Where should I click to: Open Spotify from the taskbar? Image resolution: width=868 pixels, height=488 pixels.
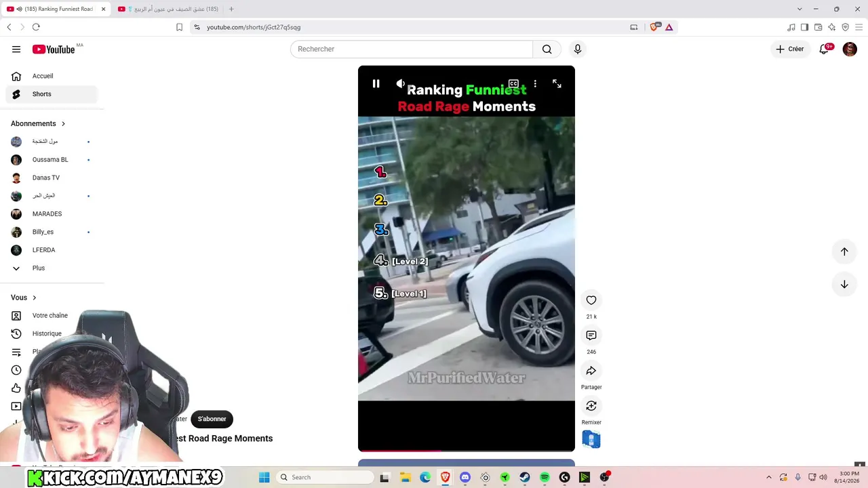545,477
